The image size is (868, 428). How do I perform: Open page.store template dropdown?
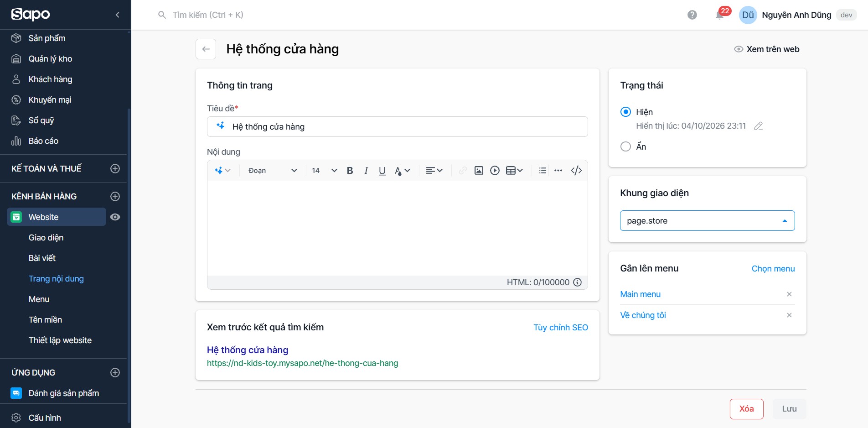point(707,221)
